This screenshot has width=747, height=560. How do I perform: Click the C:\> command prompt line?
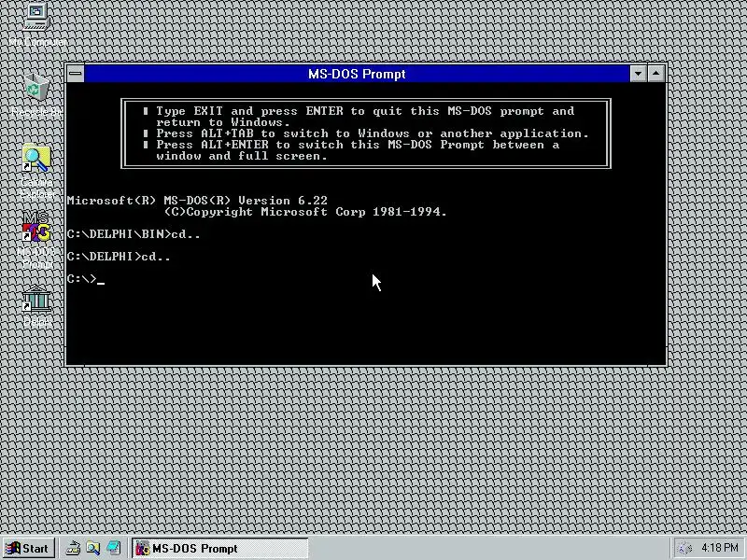pyautogui.click(x=86, y=279)
